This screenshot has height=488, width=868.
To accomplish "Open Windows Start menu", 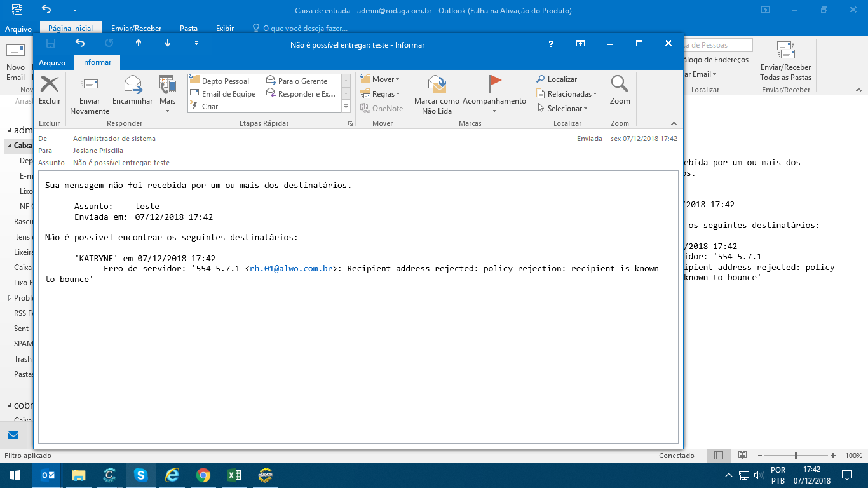I will [15, 475].
